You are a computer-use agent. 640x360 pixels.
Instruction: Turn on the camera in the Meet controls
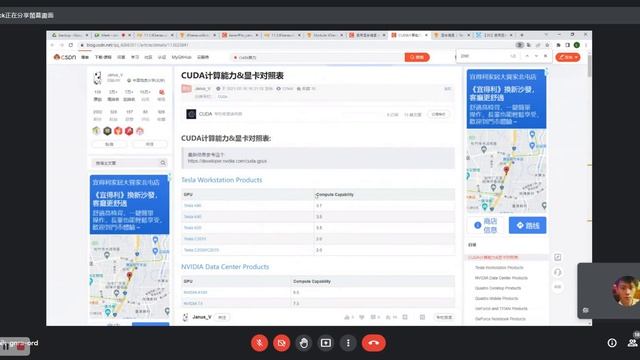(281, 343)
